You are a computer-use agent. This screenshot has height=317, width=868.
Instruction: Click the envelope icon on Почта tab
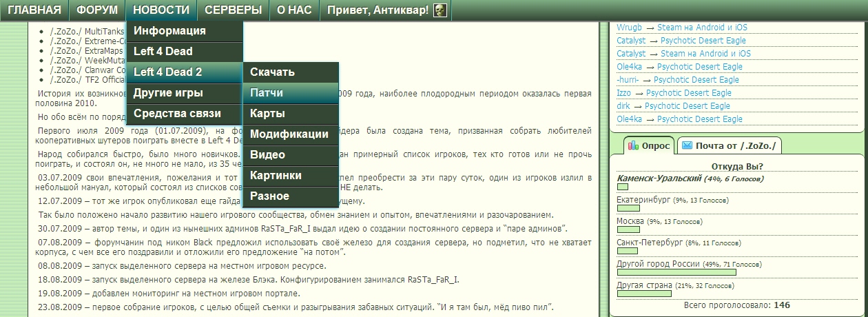point(686,146)
